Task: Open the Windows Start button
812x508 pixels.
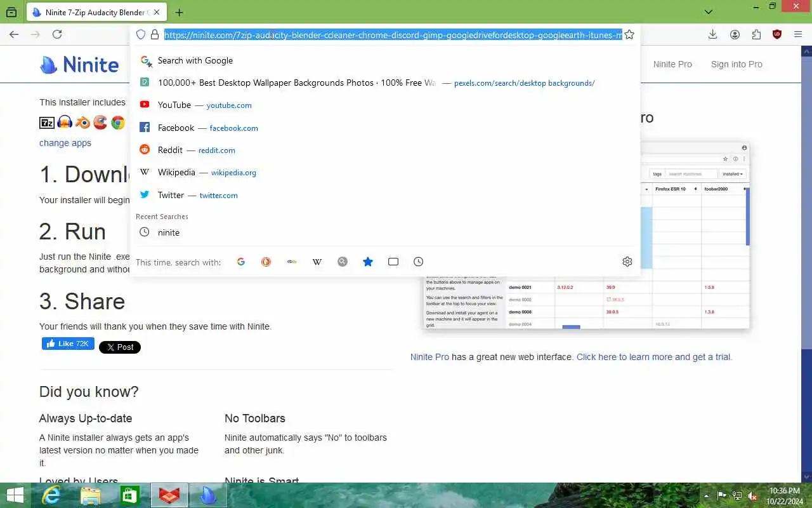Action: 15,495
